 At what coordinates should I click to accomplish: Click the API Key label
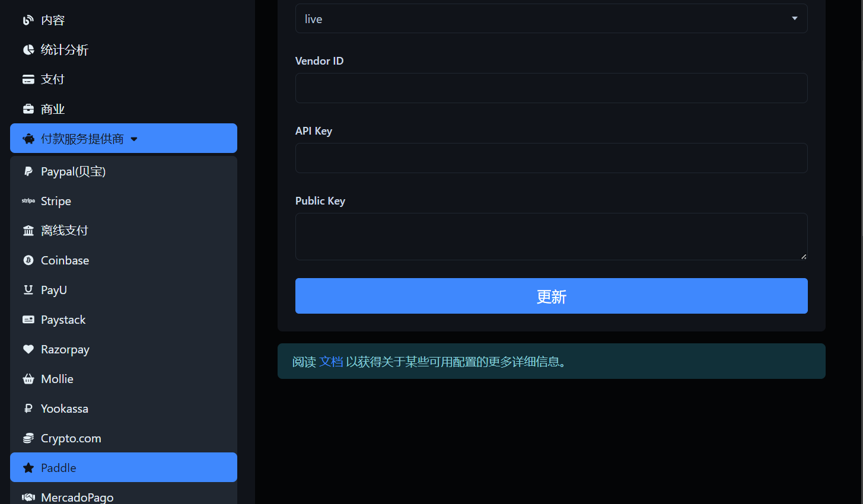pos(314,131)
